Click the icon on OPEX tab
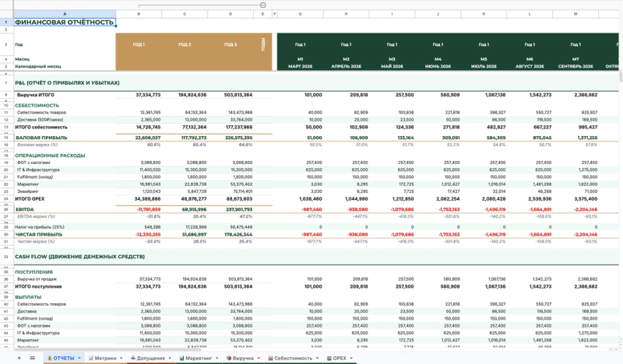 tap(328, 358)
